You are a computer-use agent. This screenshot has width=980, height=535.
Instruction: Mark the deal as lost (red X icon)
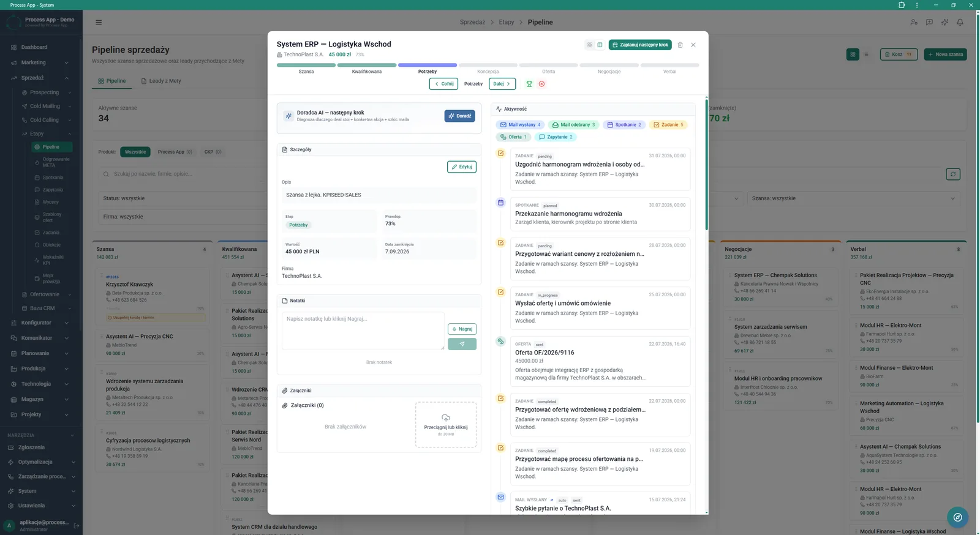[541, 84]
